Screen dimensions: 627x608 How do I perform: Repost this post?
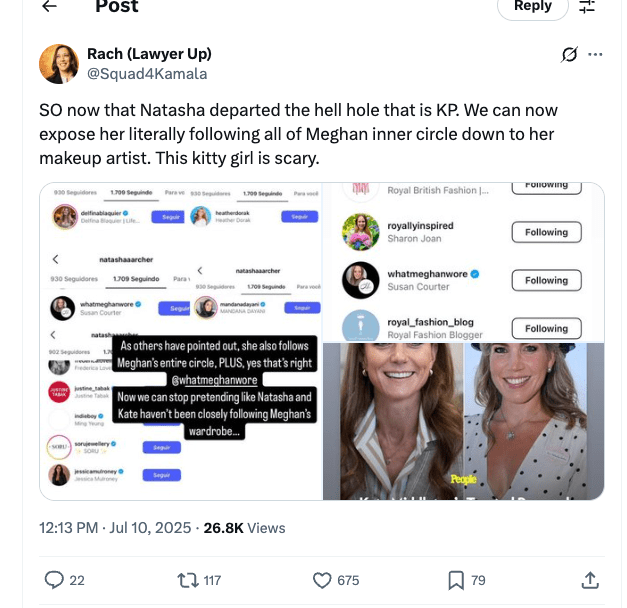tap(187, 580)
